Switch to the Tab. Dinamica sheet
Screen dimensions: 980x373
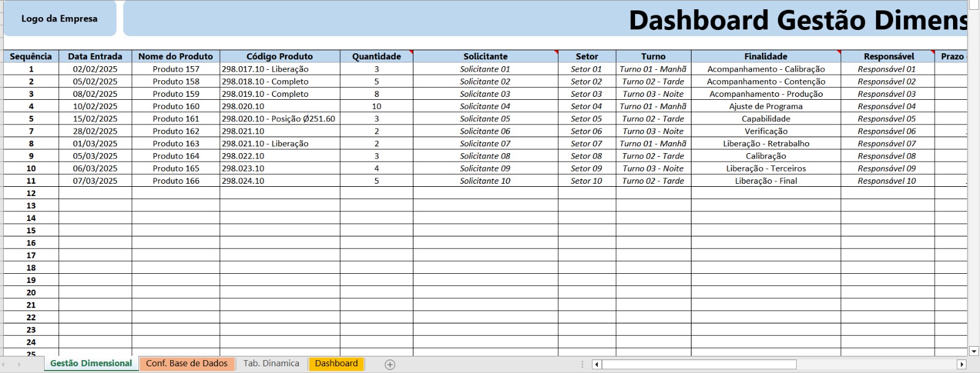pos(271,364)
